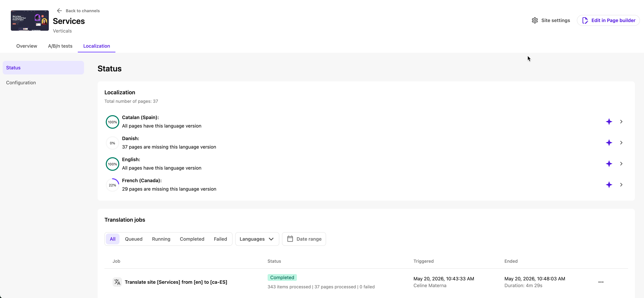This screenshot has height=298, width=644.
Task: Click the calendar icon in Date range
Action: (290, 239)
